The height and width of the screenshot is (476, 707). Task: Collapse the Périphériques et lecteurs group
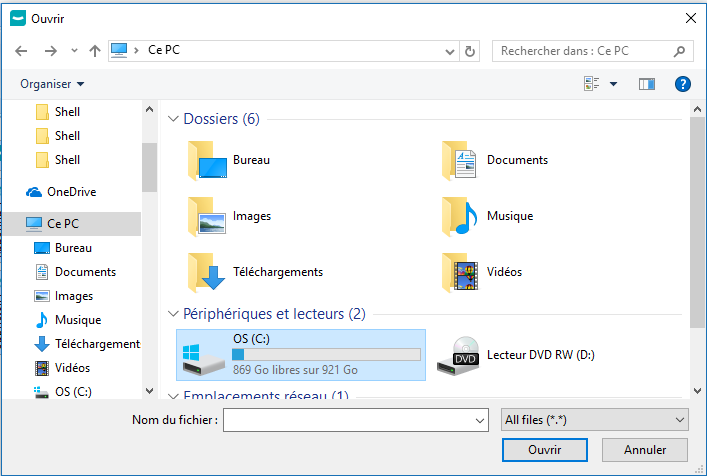tap(174, 314)
